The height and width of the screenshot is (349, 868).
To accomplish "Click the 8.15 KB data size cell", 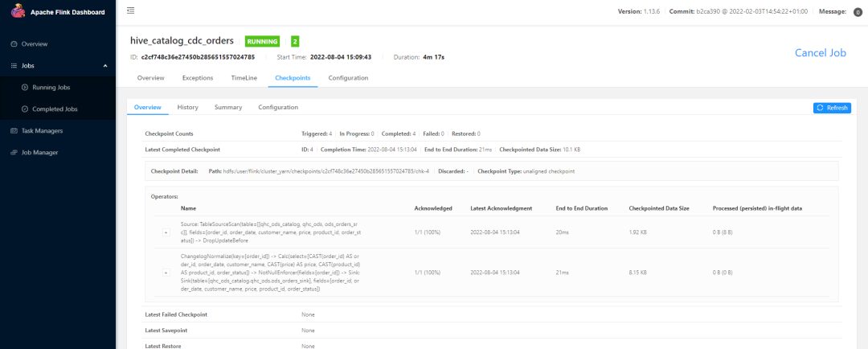I will point(637,273).
